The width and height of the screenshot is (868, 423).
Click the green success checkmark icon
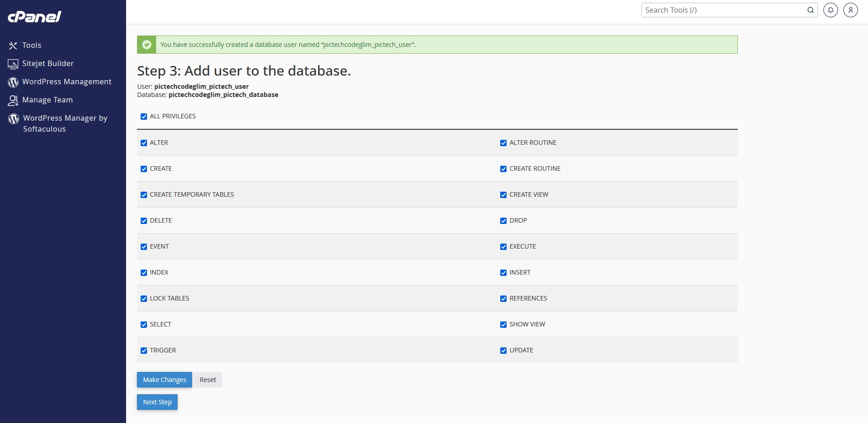tap(147, 45)
